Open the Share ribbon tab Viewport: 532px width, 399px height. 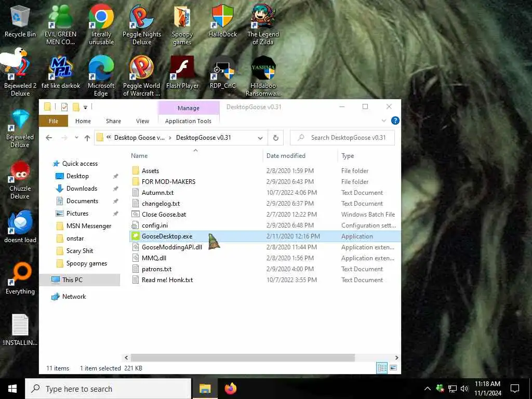coord(113,121)
